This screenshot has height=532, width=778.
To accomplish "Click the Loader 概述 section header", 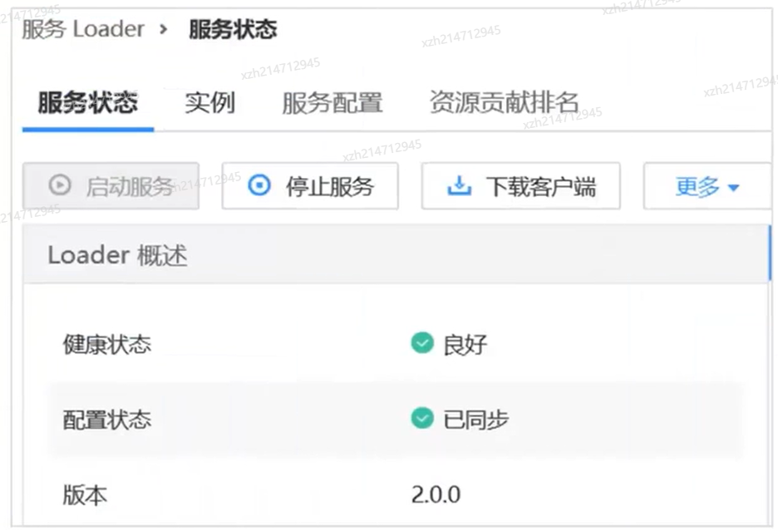I will (117, 255).
